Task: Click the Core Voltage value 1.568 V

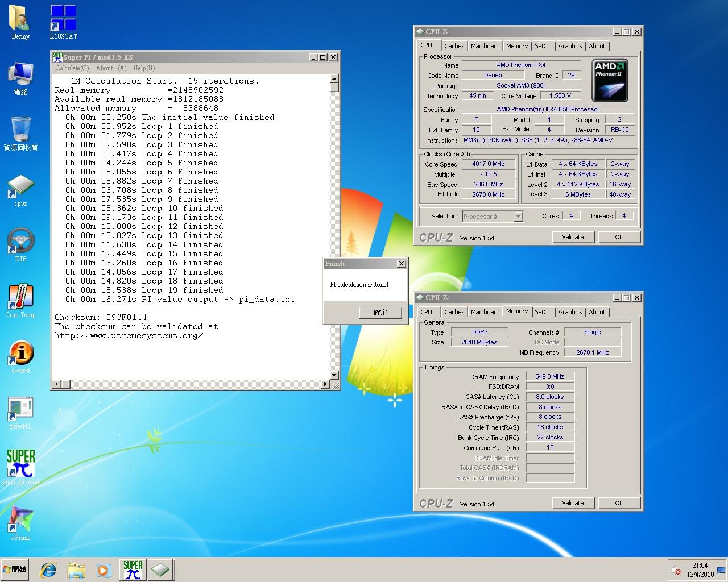Action: (560, 95)
